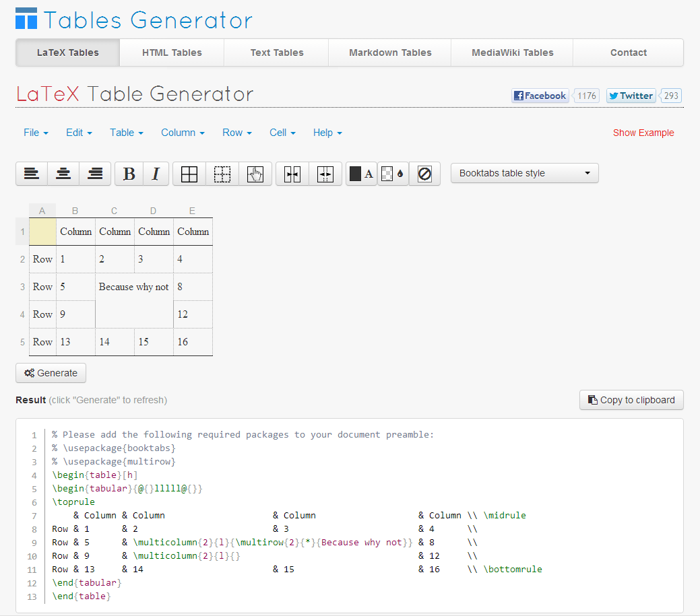The image size is (700, 616).
Task: Open the Contact tab
Action: pyautogui.click(x=628, y=53)
